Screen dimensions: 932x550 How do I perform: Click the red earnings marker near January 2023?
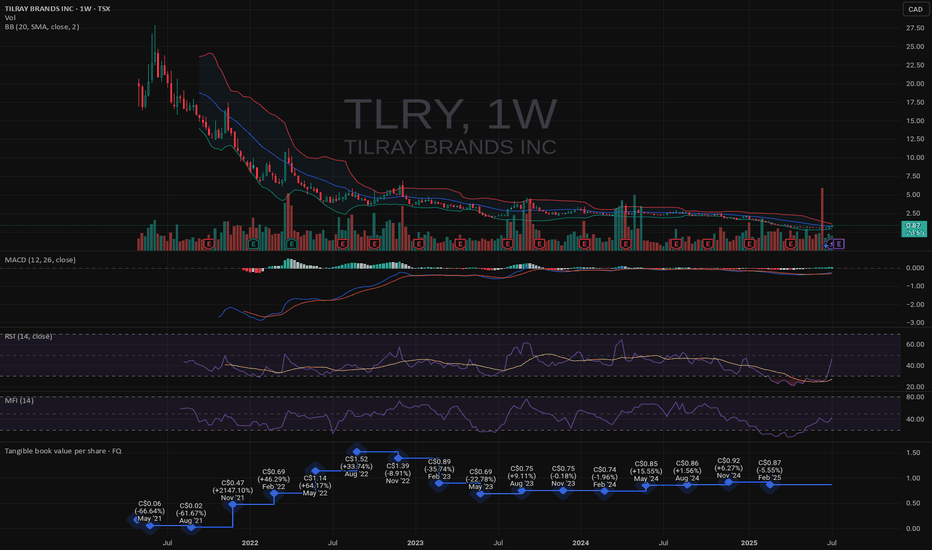(418, 244)
